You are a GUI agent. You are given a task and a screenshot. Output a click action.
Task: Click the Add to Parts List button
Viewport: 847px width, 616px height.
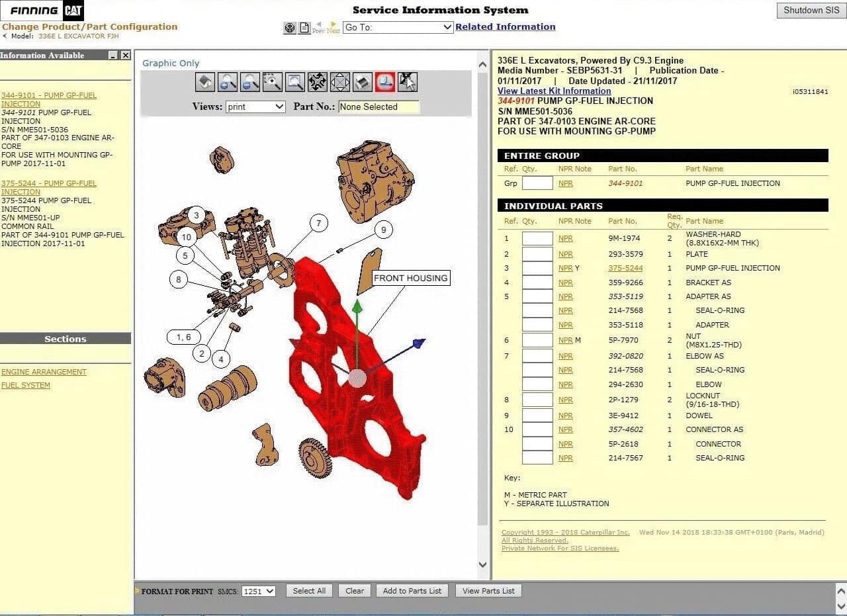[x=412, y=591]
